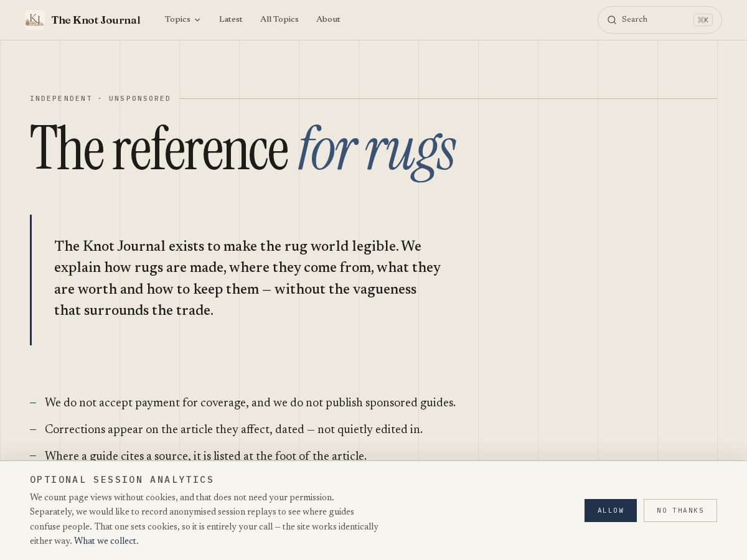Click the 'Corrections appear on the article' line
747x560 pixels.
[x=233, y=429]
